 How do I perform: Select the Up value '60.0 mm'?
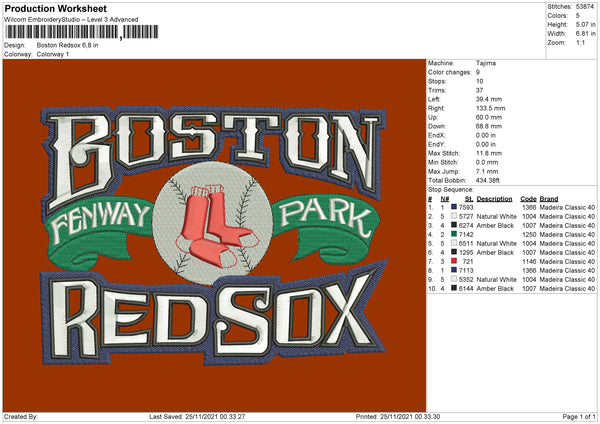tap(489, 117)
